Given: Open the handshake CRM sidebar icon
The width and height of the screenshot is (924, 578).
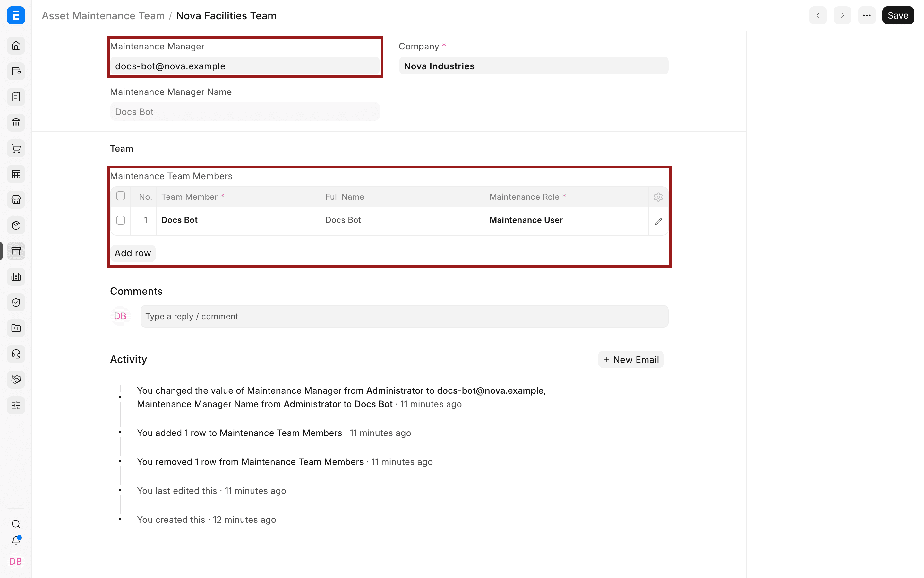Looking at the screenshot, I should pyautogui.click(x=16, y=380).
